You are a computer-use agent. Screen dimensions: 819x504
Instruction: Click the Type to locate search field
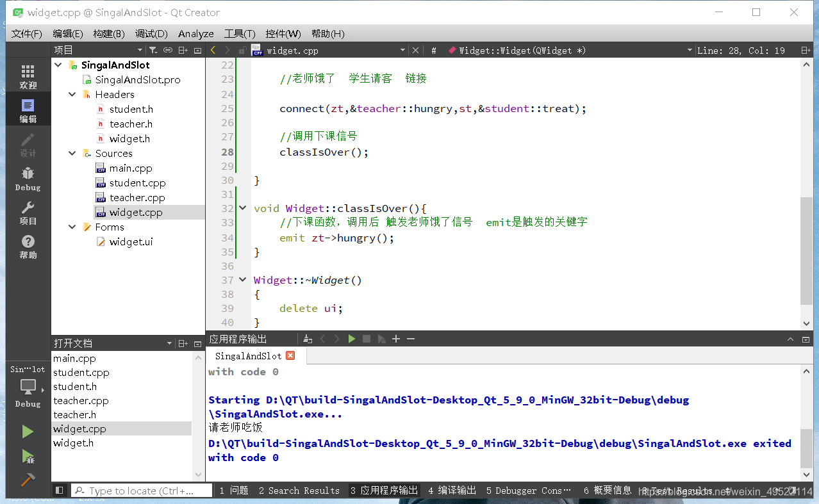click(142, 491)
